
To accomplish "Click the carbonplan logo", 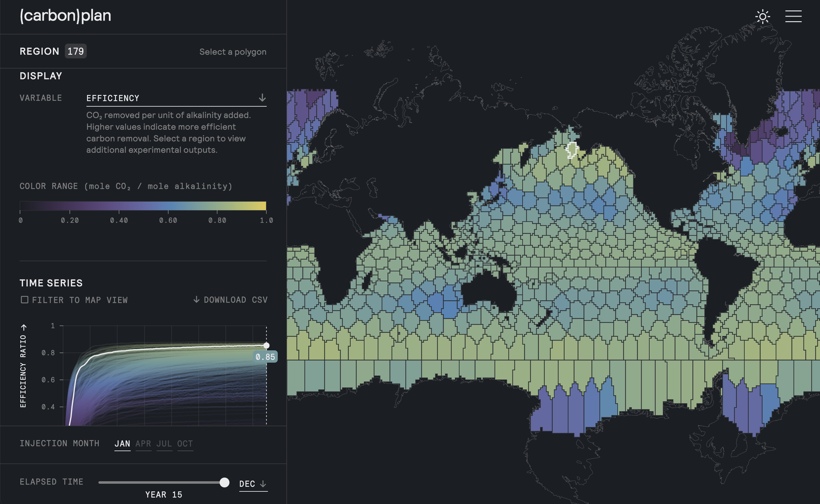I will pos(66,16).
